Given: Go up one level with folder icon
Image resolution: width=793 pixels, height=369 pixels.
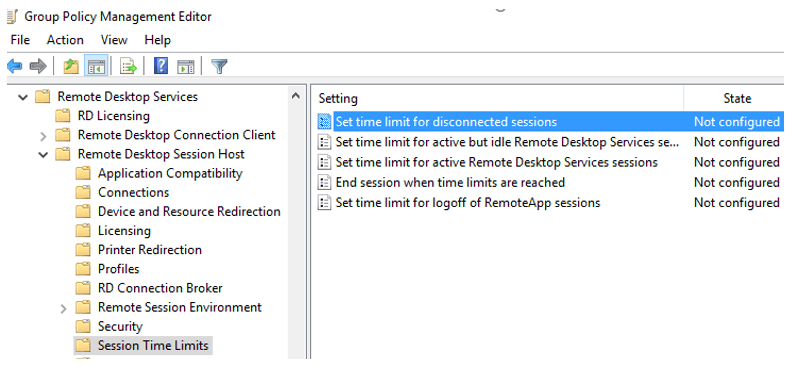Looking at the screenshot, I should (71, 66).
